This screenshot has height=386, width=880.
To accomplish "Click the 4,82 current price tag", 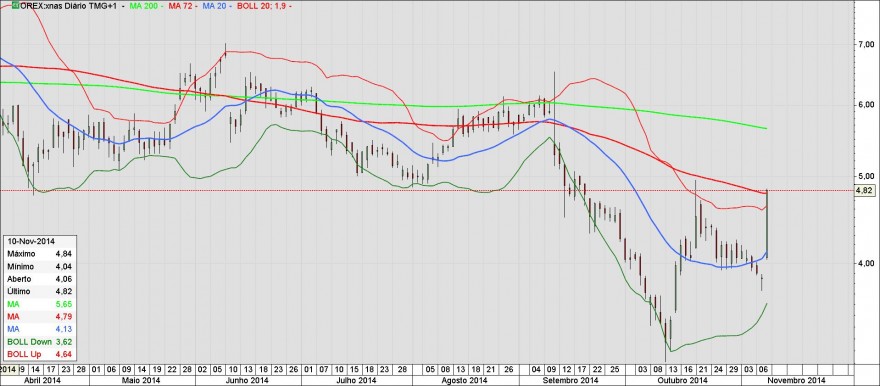I will click(x=864, y=191).
